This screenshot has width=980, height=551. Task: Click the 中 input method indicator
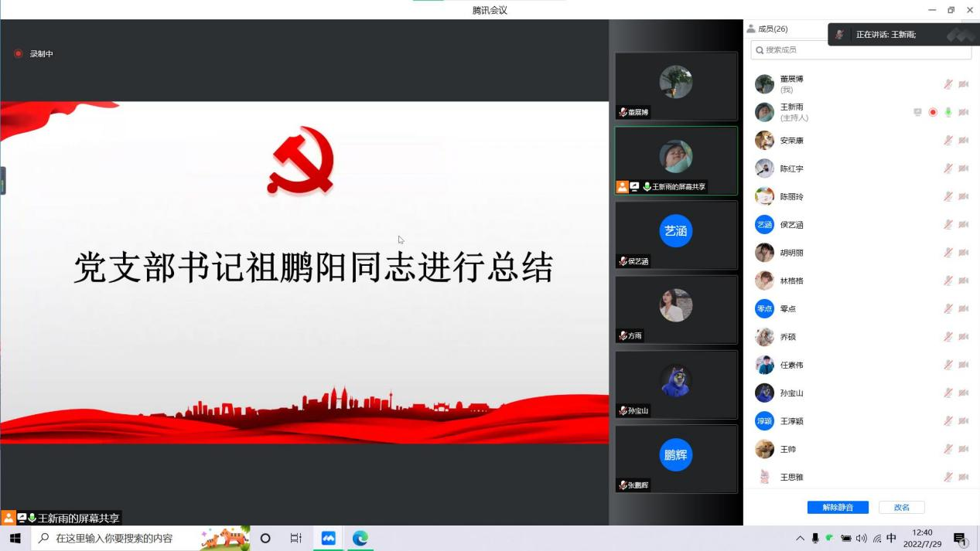click(x=891, y=538)
